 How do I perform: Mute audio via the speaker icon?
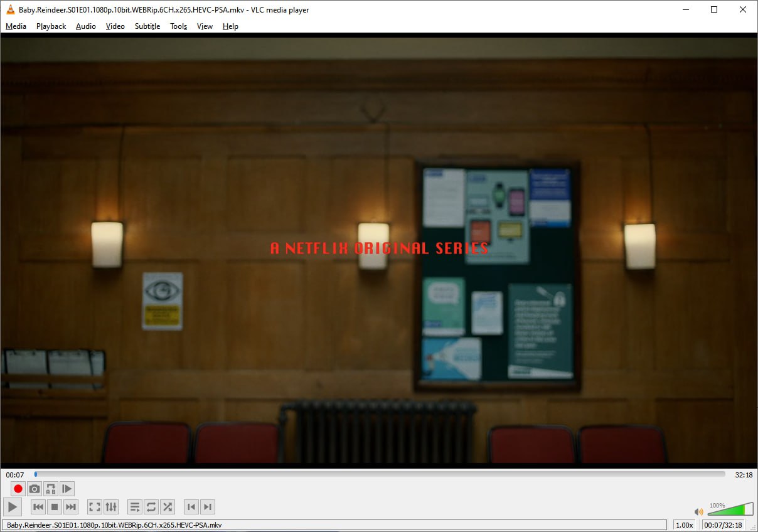pyautogui.click(x=698, y=512)
